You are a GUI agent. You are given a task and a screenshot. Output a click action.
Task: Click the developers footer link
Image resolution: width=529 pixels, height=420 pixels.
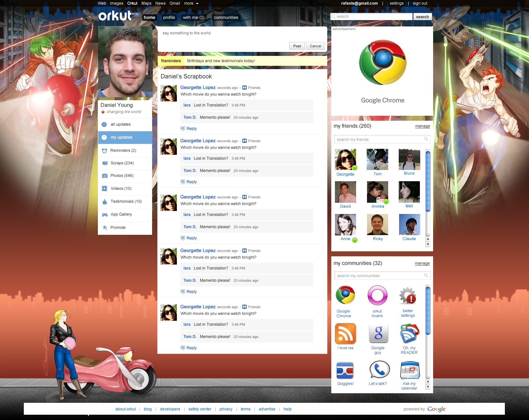(x=170, y=409)
